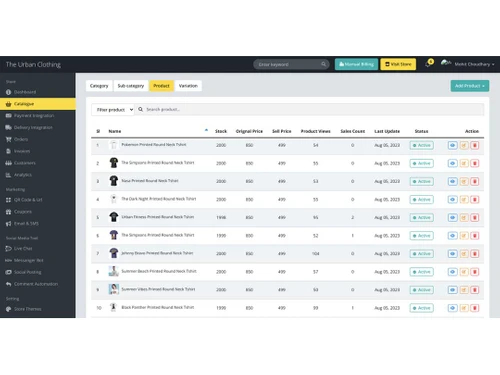Screen dimensions: 500x375
Task: Open Customers from the sidebar
Action: click(20, 163)
